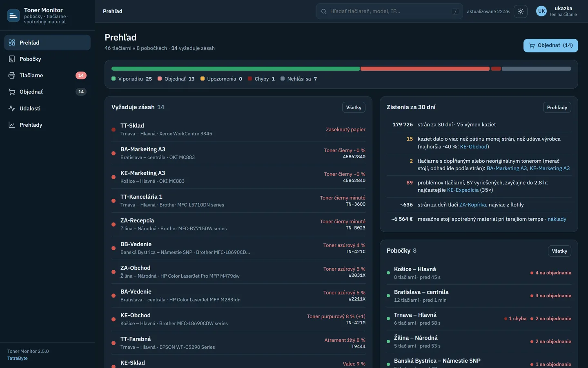Open the BB-Vedenie printer row
The height and width of the screenshot is (368, 588).
238,248
